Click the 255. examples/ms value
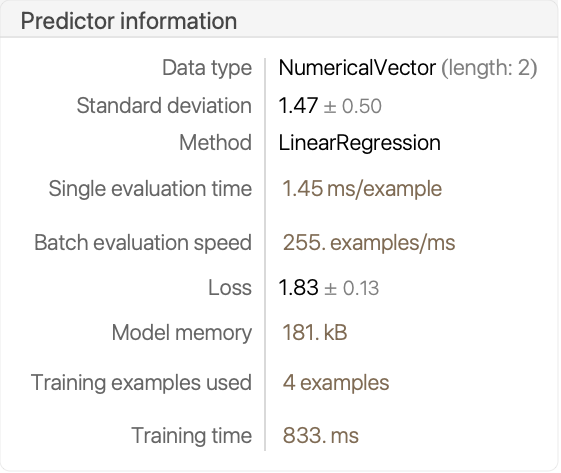The height and width of the screenshot is (473, 561). click(x=369, y=243)
